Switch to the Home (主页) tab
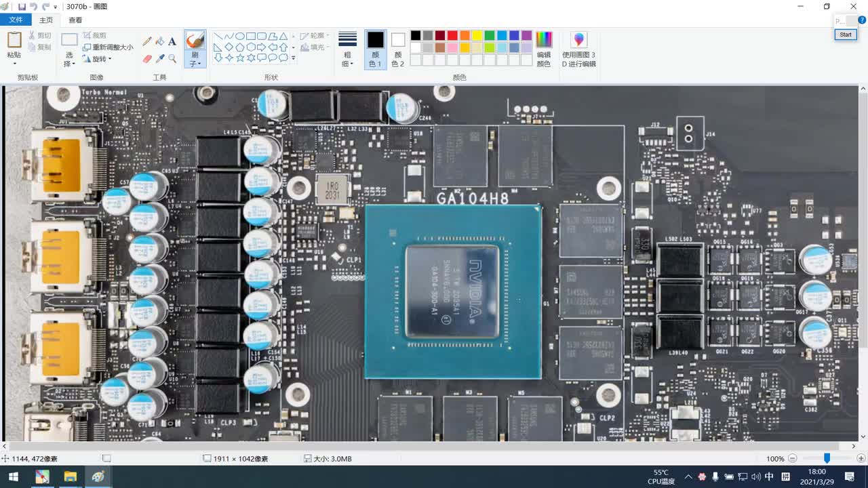Image resolution: width=868 pixels, height=488 pixels. [x=46, y=20]
